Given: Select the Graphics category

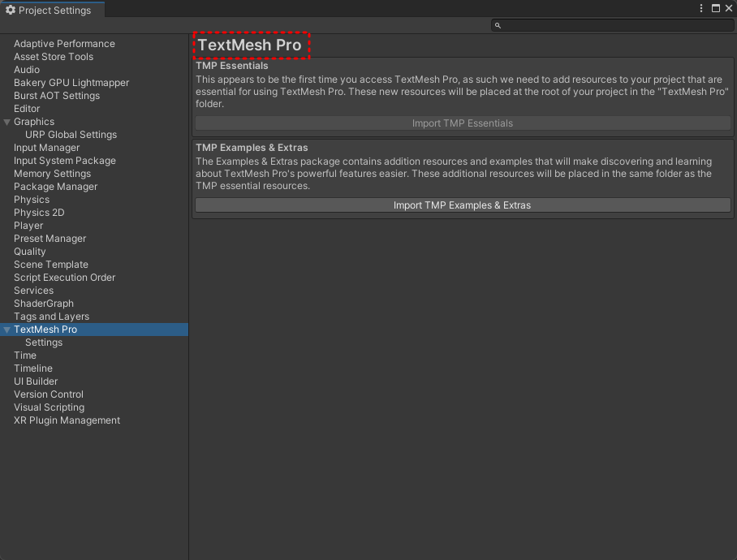Looking at the screenshot, I should [34, 122].
